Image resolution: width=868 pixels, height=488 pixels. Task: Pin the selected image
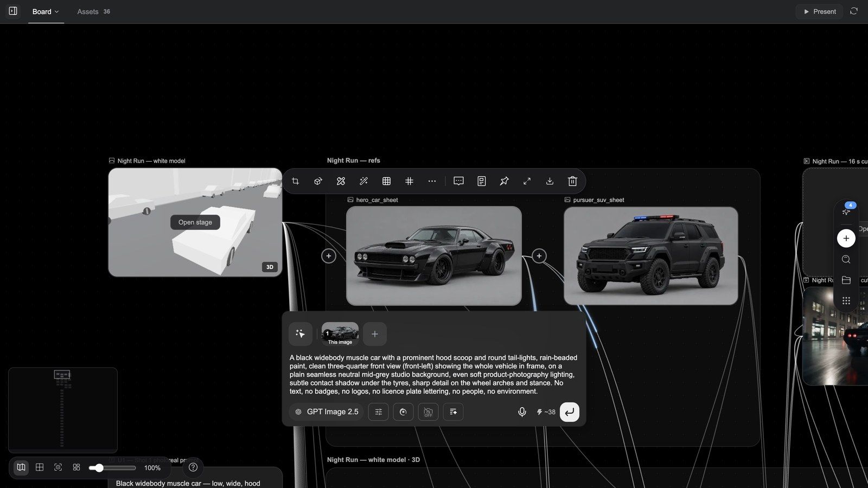click(504, 181)
